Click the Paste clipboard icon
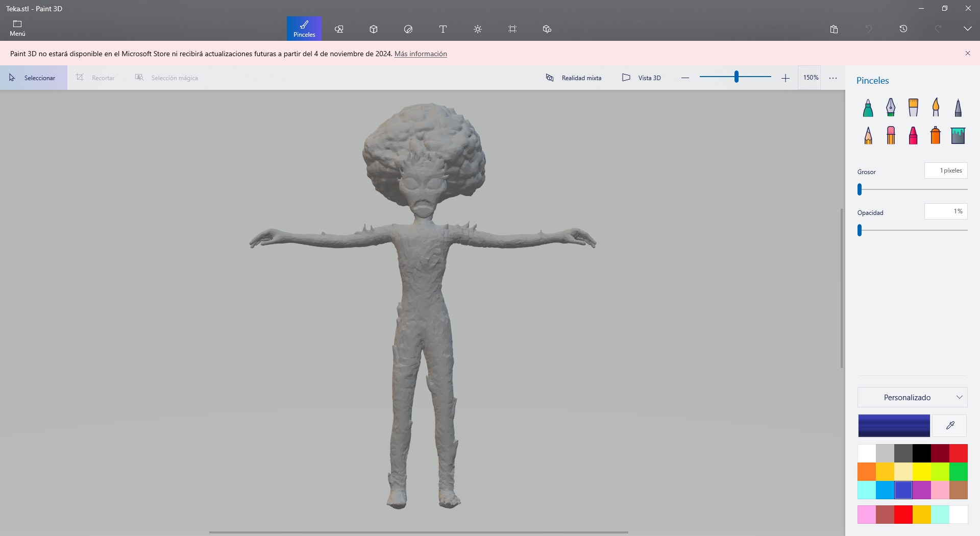The width and height of the screenshot is (980, 536). 834,29
